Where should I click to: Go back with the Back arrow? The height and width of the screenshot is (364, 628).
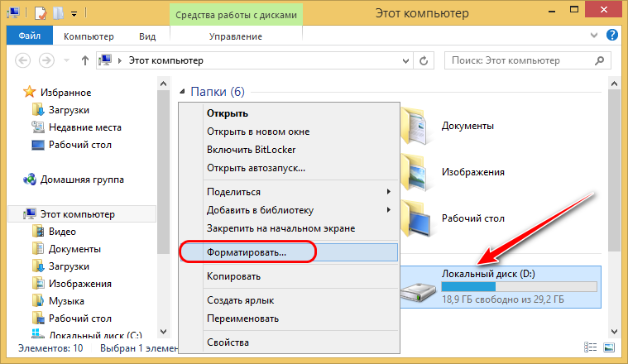click(x=23, y=61)
